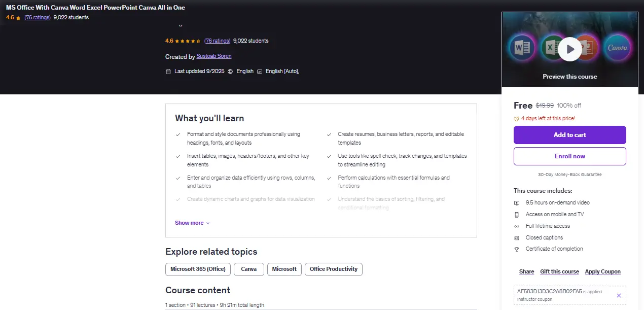Open the Share link
644x310 pixels.
point(526,271)
